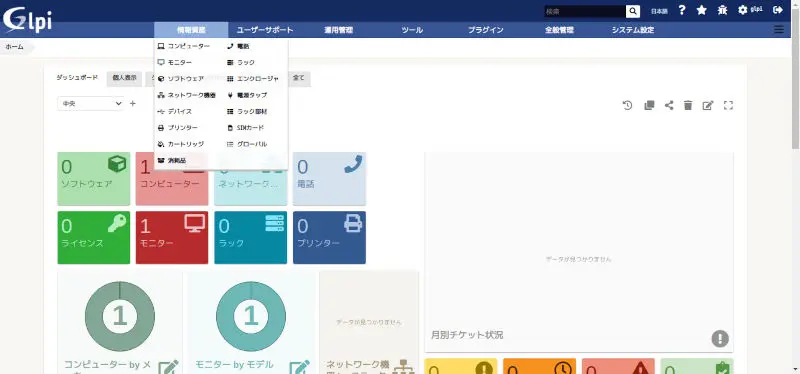Select エンクロージャ in the dropdown menu
800x374 pixels.
(x=253, y=79)
